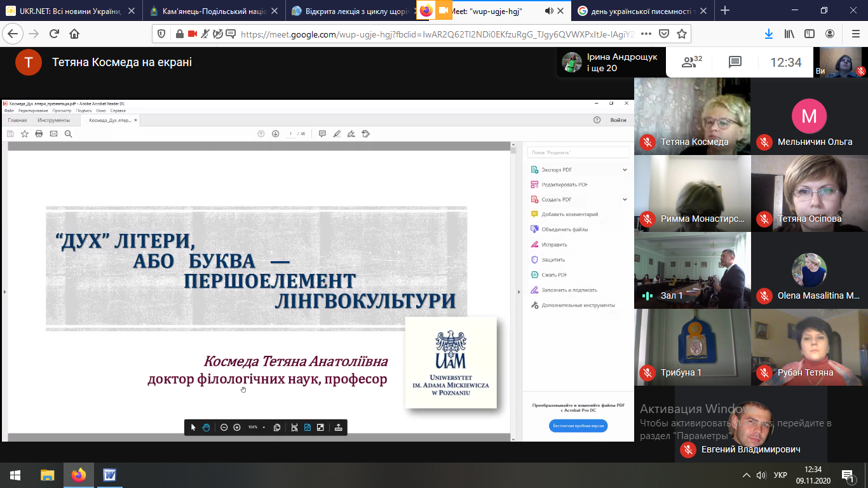
Task: Open Firefox Library icon in toolbar
Action: click(x=789, y=34)
